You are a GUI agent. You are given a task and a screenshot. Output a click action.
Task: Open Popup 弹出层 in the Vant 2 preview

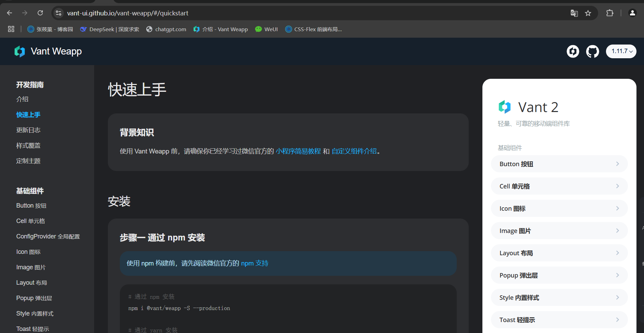(x=559, y=275)
